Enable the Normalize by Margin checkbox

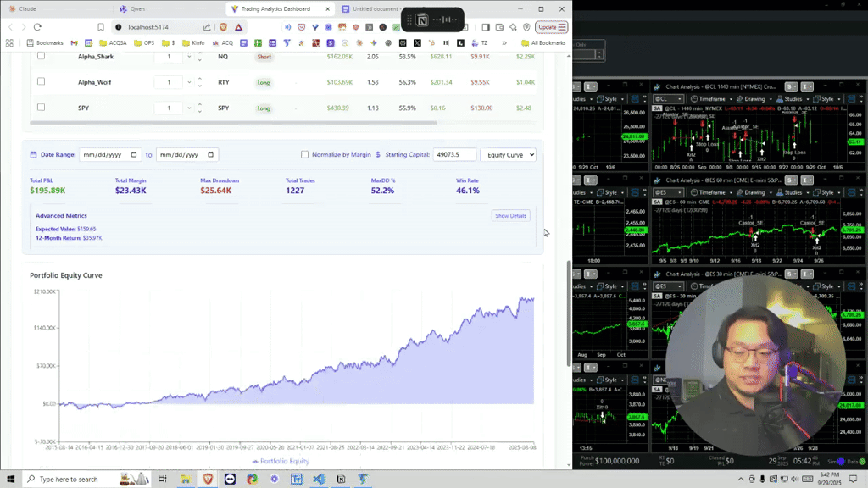click(x=303, y=154)
